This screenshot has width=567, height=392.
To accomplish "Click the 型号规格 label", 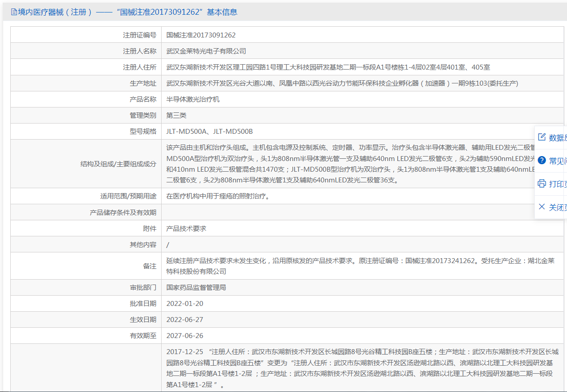I will (x=143, y=132).
